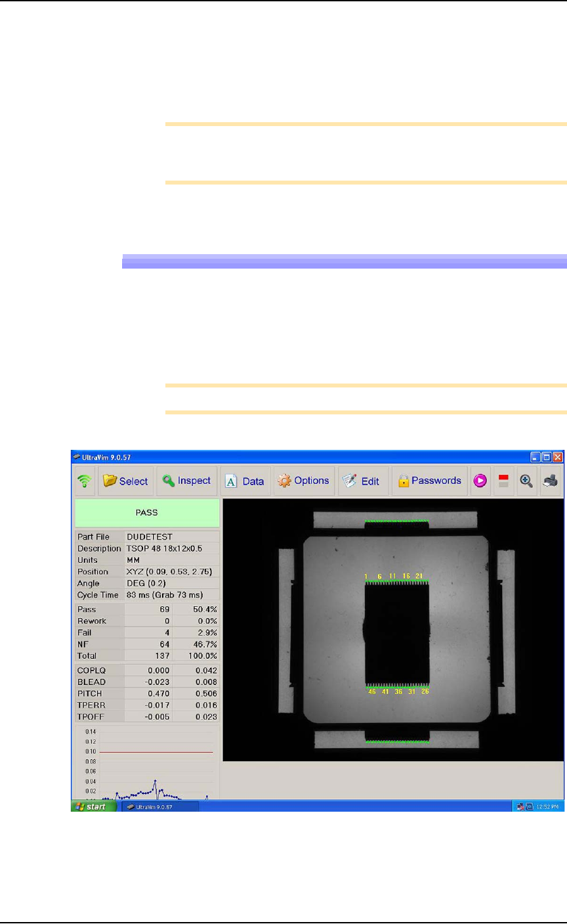Start an inspection with Inspect button
This screenshot has width=567, height=924.
coord(186,481)
